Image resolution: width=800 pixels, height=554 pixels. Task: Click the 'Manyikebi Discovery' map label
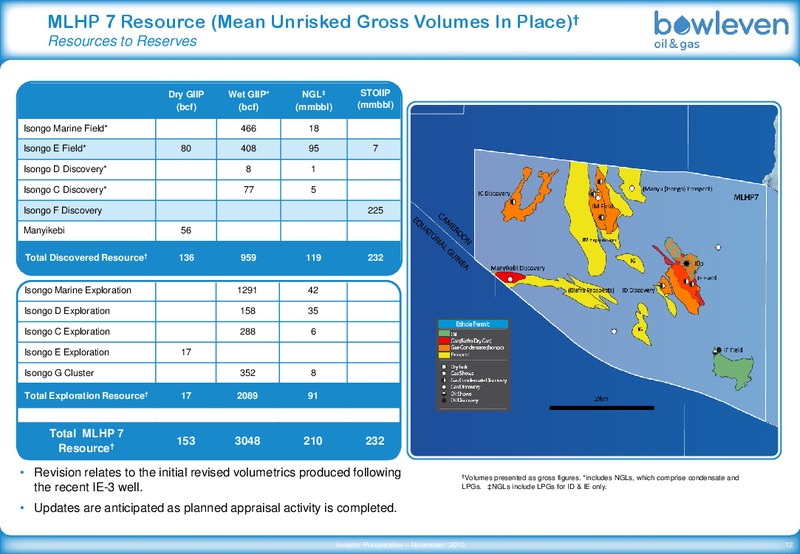(x=517, y=268)
